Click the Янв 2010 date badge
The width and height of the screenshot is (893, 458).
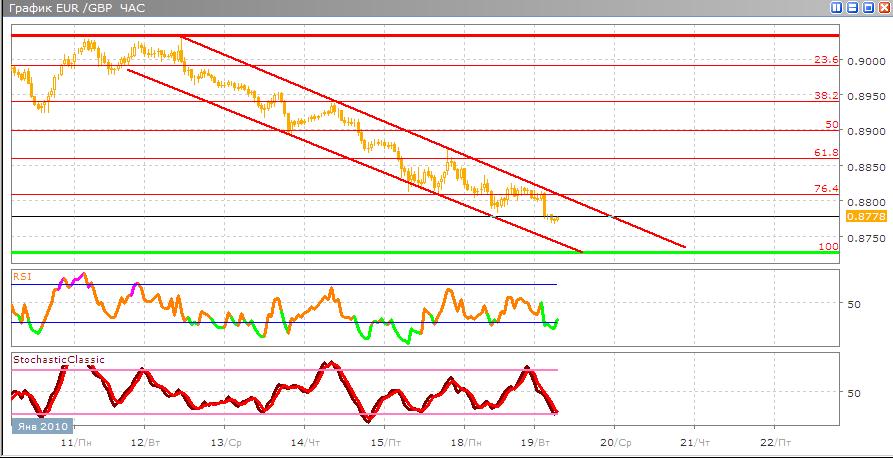[39, 426]
